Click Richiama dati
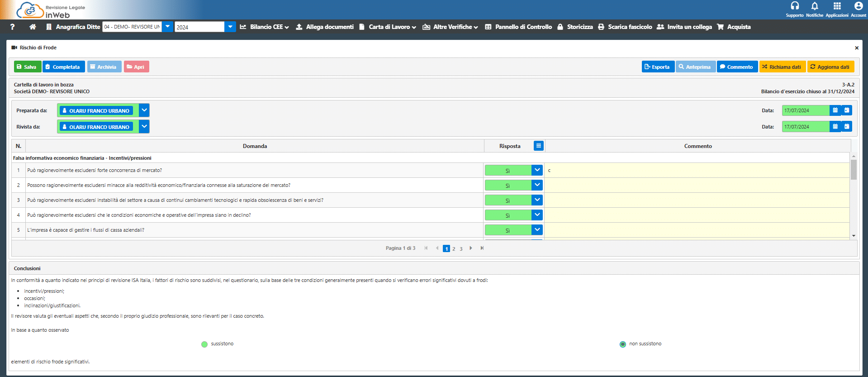Screen dimensions: 868x377 click(x=782, y=67)
